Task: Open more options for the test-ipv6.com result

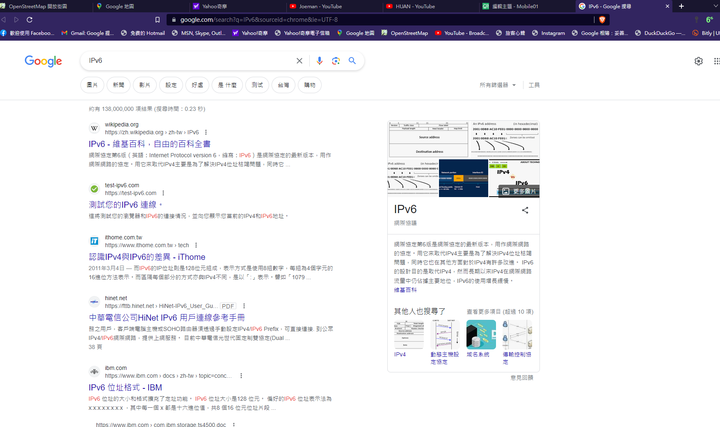Action: [x=163, y=193]
